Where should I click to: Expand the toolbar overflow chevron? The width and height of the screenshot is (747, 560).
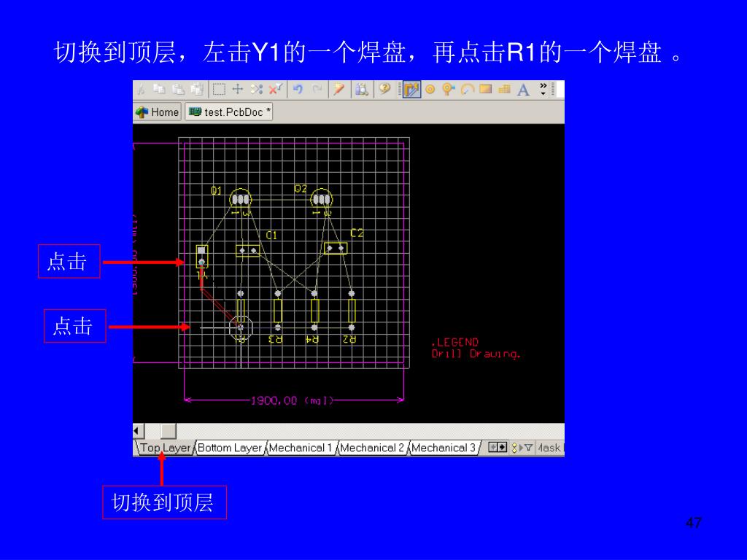tap(543, 88)
